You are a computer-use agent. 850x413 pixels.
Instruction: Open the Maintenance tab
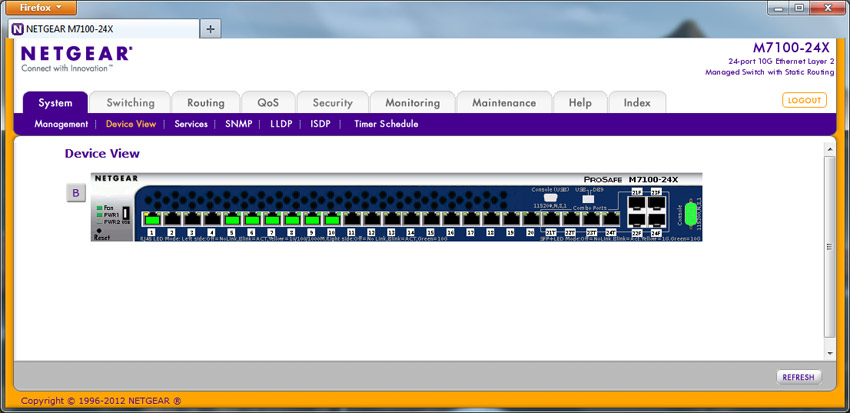tap(504, 102)
